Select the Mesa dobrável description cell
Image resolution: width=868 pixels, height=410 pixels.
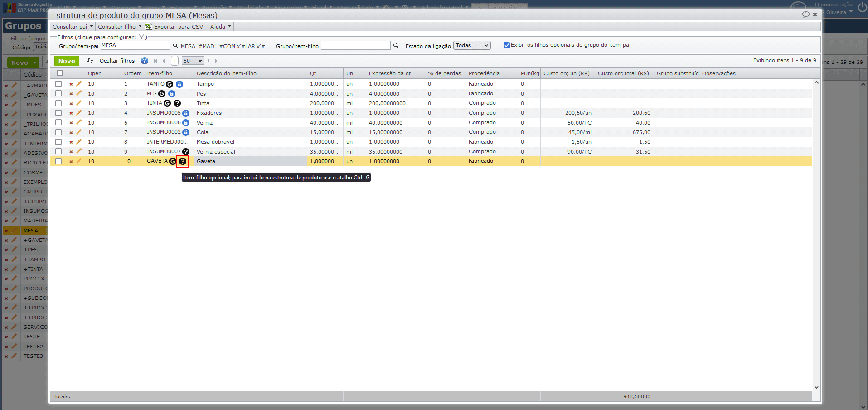click(250, 142)
